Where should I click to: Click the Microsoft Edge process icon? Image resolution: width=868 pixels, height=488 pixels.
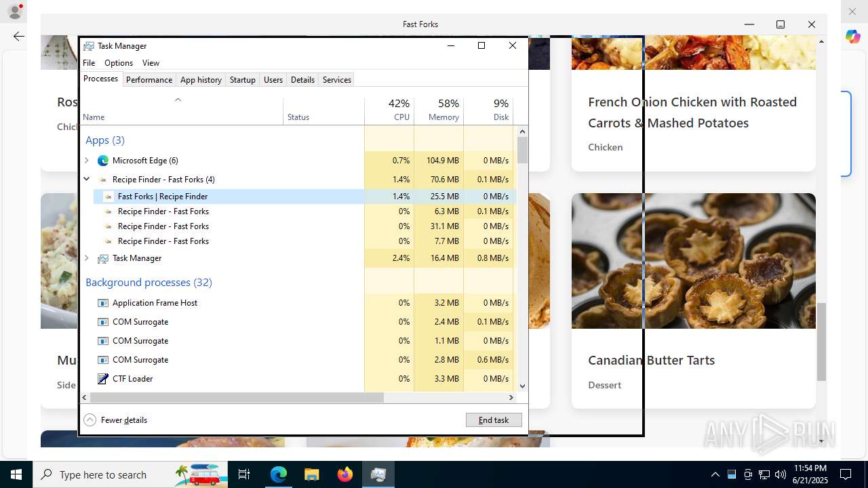[103, 161]
